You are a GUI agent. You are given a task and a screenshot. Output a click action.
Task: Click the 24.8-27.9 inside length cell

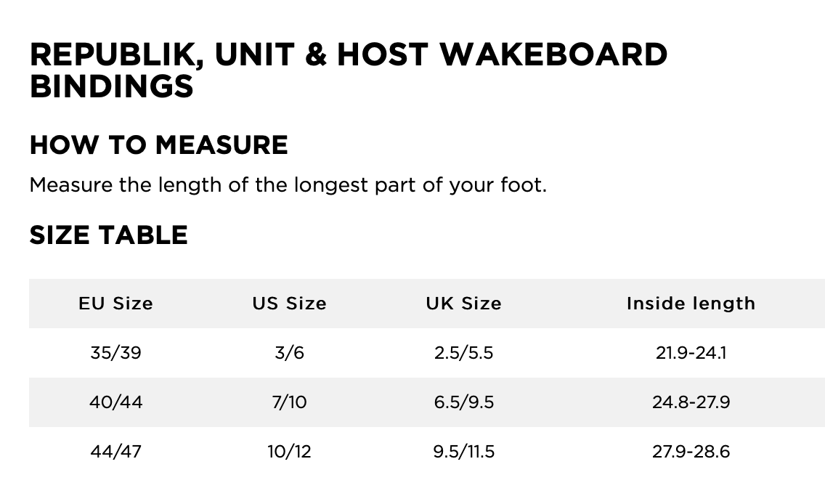tap(691, 402)
